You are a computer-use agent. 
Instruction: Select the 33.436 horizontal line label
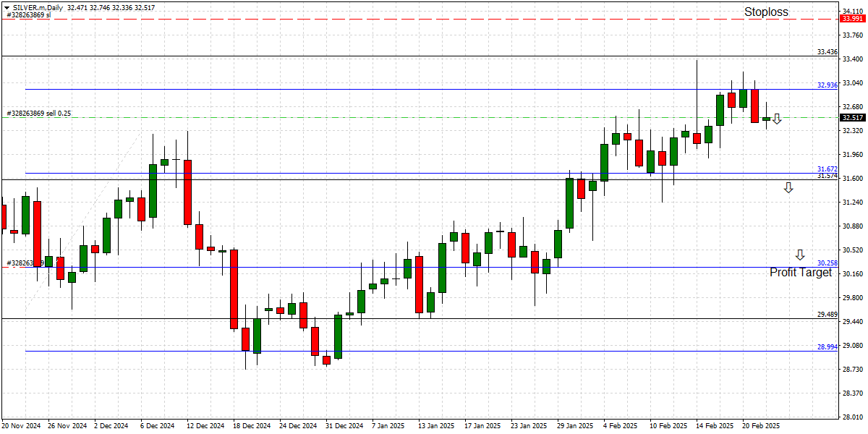click(827, 52)
